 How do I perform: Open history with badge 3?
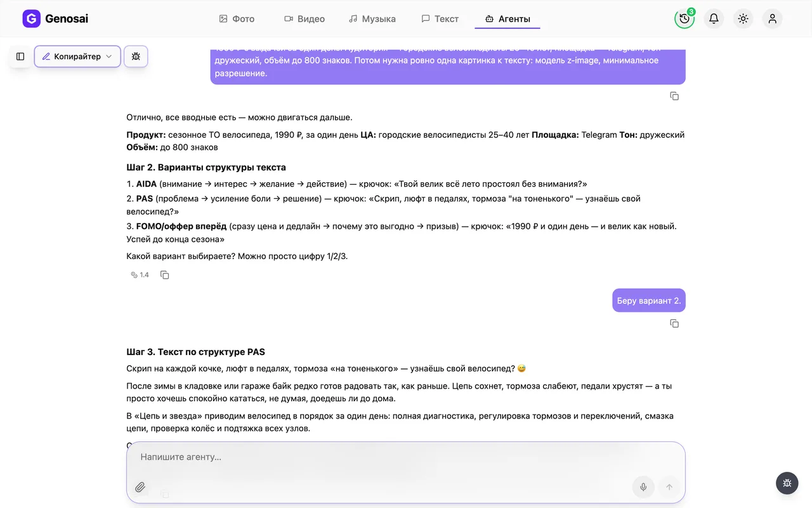(x=684, y=18)
